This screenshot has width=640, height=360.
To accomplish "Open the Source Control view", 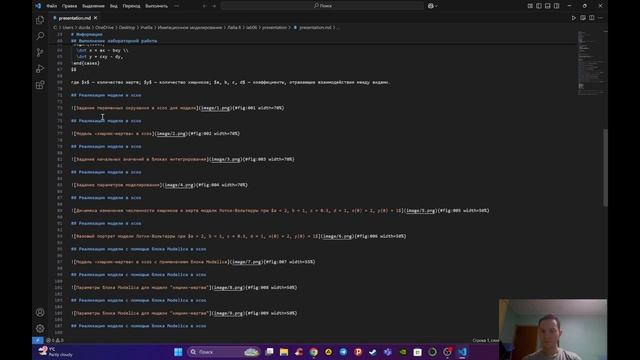I will tap(40, 52).
